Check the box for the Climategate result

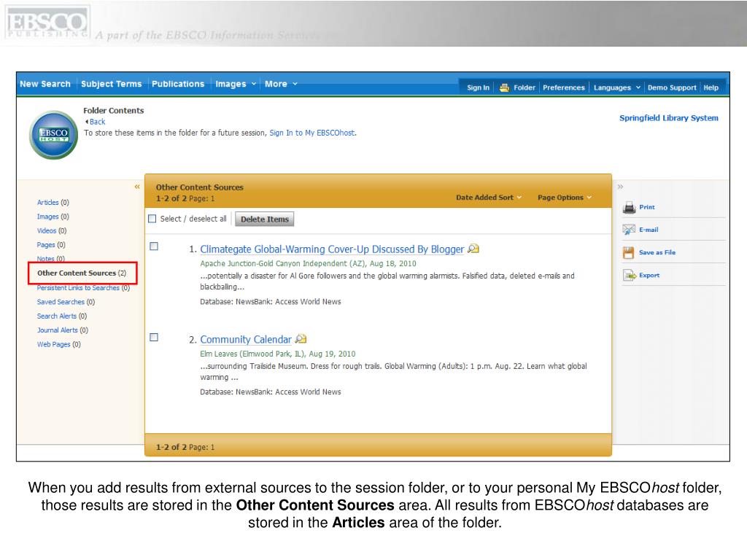[154, 246]
